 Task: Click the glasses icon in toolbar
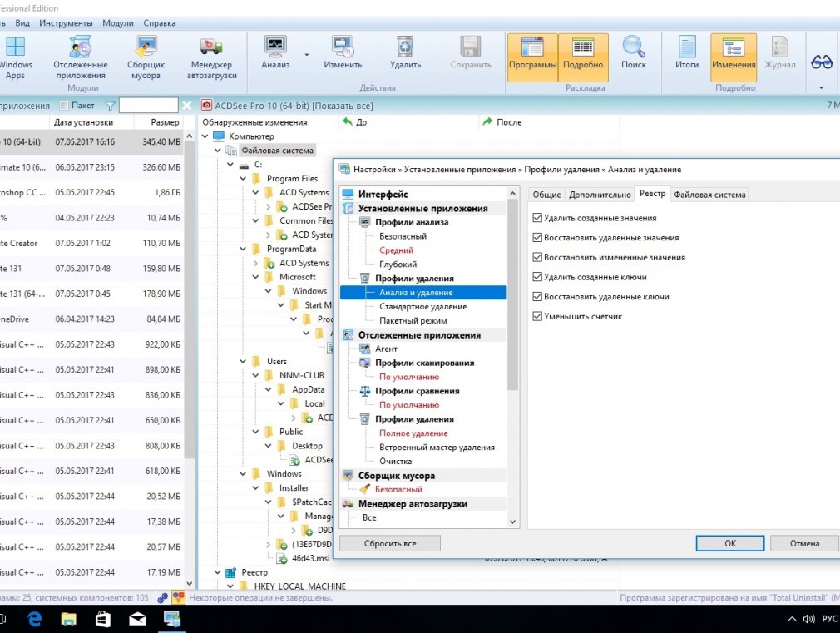[x=821, y=62]
